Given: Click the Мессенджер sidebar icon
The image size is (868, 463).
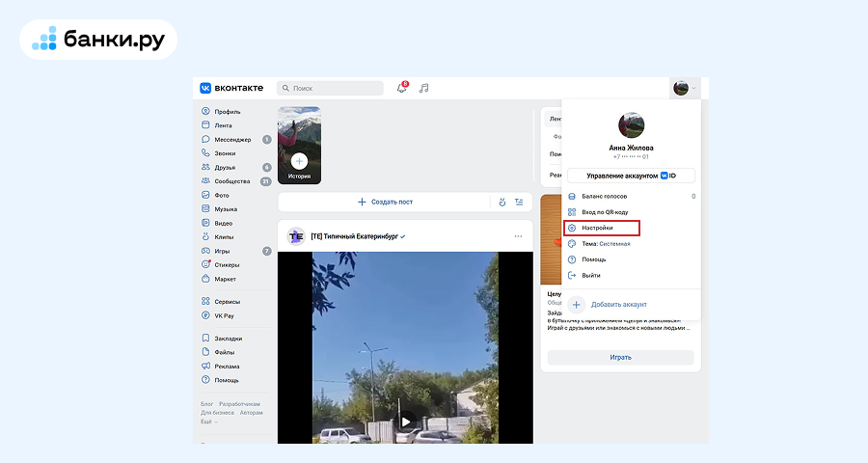Looking at the screenshot, I should [205, 140].
